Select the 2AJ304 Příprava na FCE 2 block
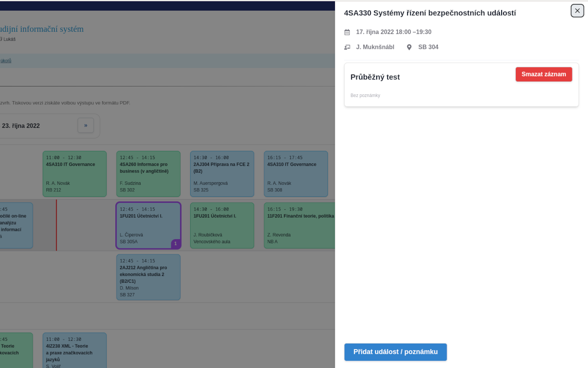The height and width of the screenshot is (368, 588). click(222, 174)
